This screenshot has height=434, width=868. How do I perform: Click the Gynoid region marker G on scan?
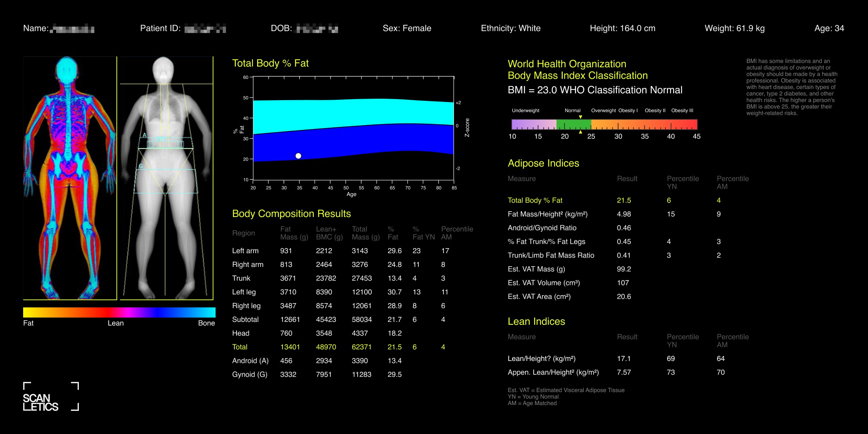click(141, 166)
